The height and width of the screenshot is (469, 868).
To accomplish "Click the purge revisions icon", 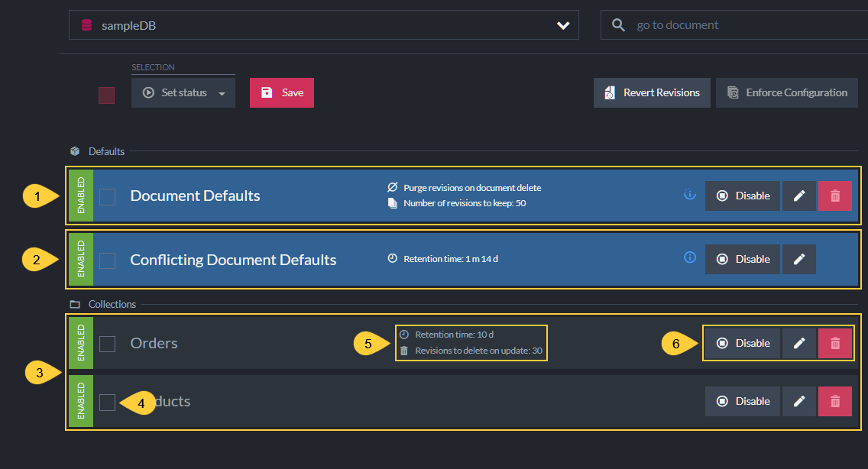I will (393, 187).
